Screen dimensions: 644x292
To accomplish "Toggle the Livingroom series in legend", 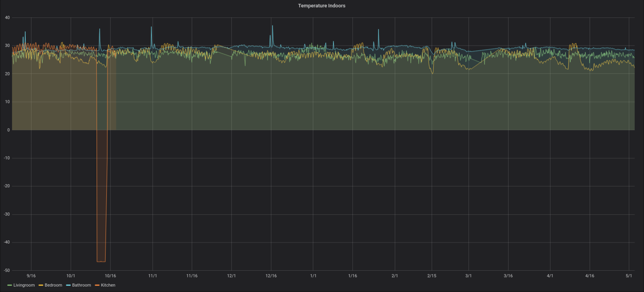I will [x=24, y=285].
